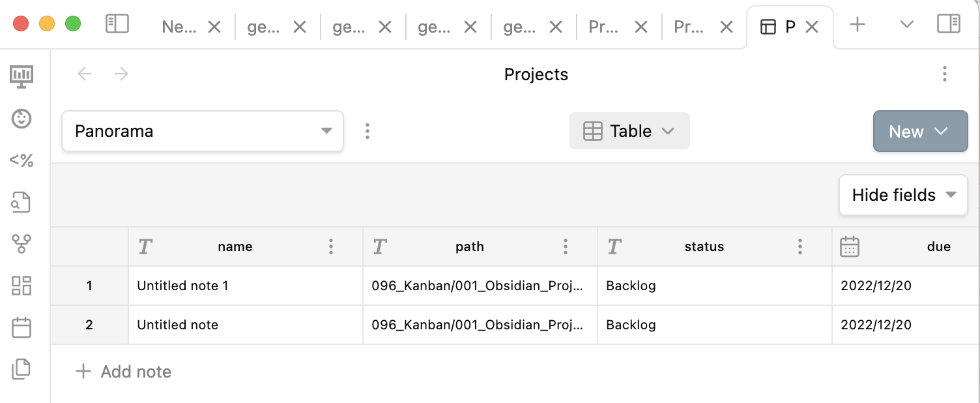Click the copy note ribbon icon
Viewport: 980px width, 403px height.
22,369
